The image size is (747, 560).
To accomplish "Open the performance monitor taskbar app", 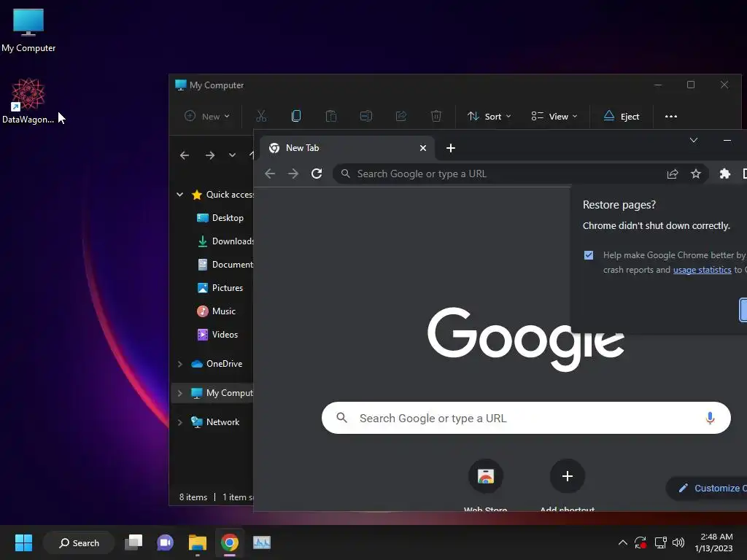I will [x=262, y=542].
